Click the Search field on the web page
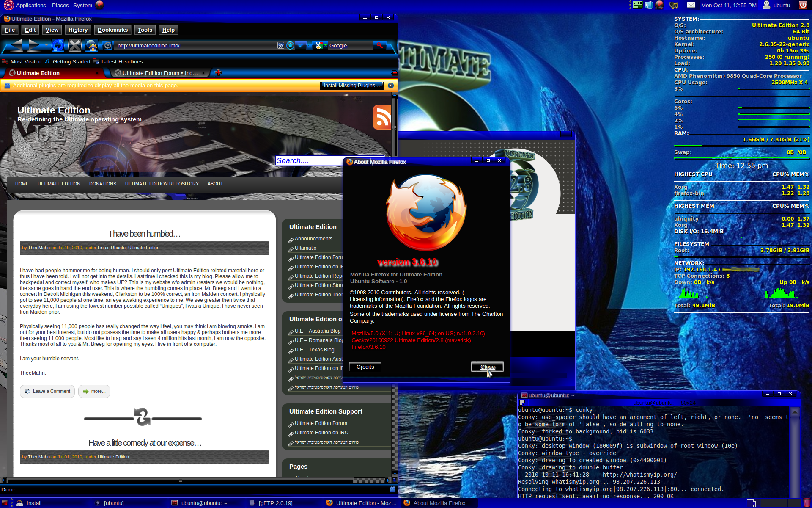This screenshot has height=508, width=812. point(309,161)
